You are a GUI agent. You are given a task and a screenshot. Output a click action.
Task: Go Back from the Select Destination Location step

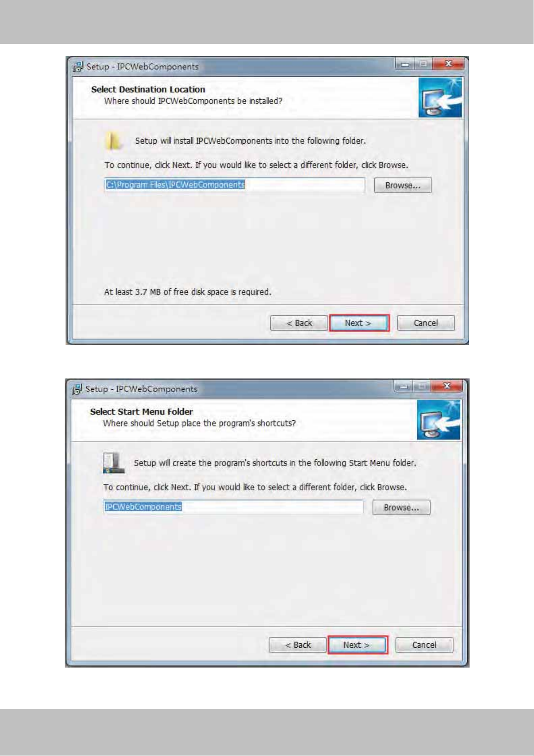coord(299,323)
